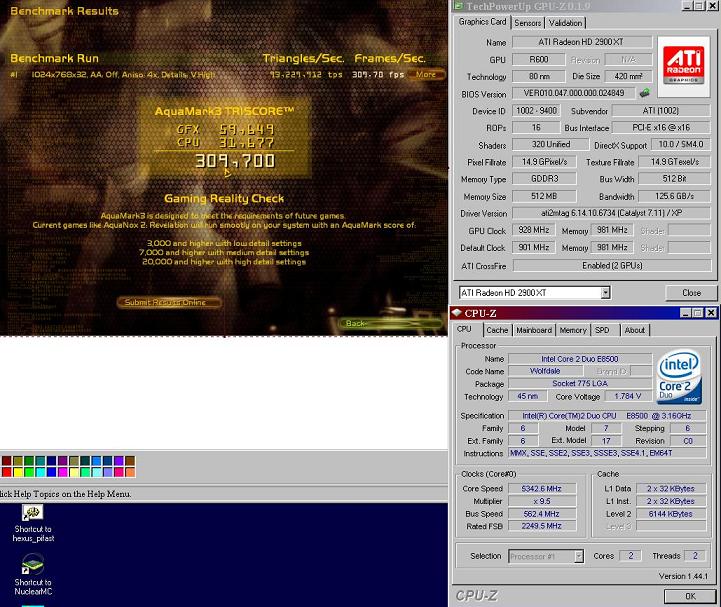
Task: Click the More button beside the fps result
Action: (x=425, y=74)
